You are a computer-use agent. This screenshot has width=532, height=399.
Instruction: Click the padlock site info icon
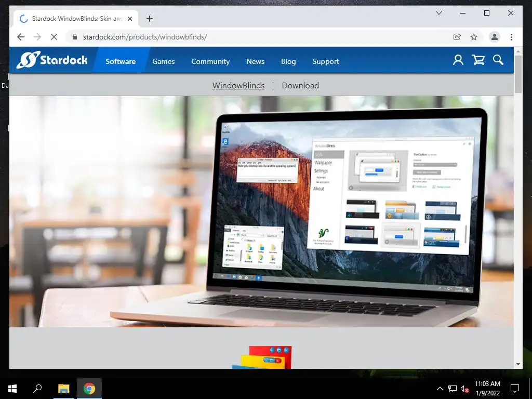(x=75, y=37)
